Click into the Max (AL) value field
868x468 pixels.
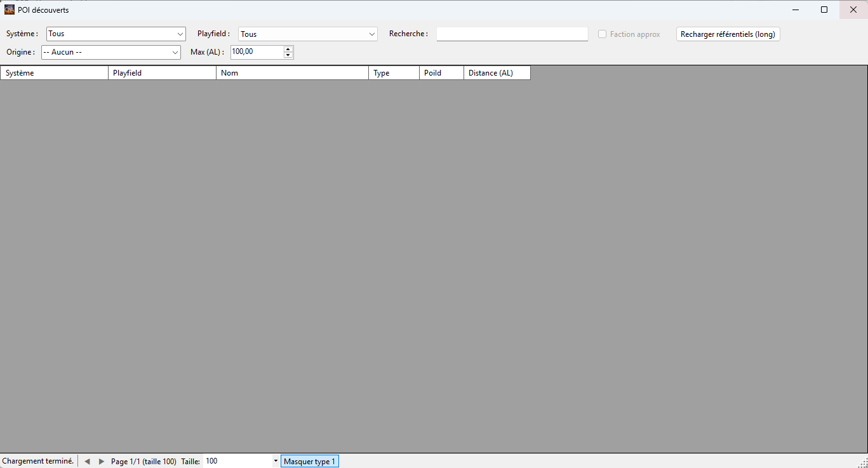(257, 52)
